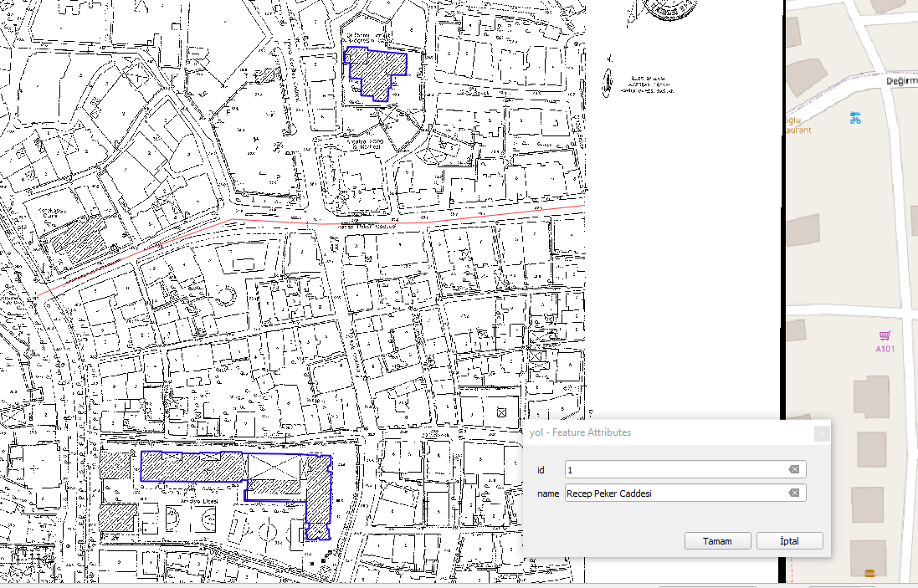Clear the id field value
The image size is (918, 588).
[x=793, y=469]
